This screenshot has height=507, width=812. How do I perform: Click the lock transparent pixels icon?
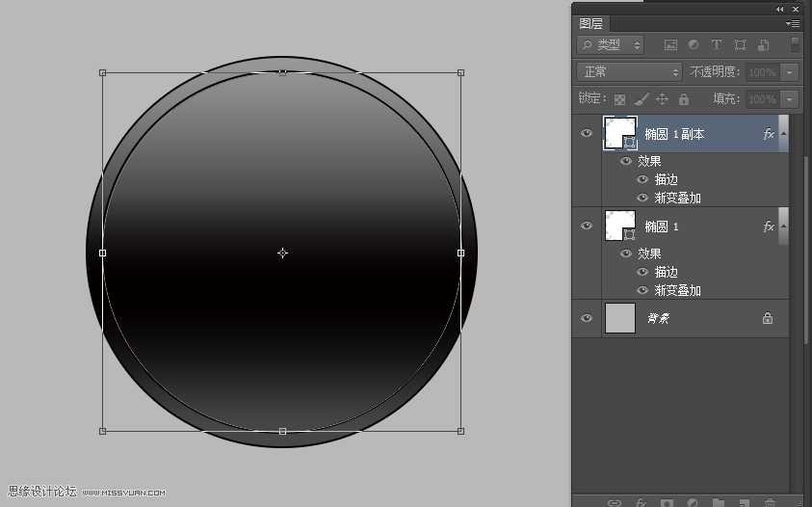click(620, 99)
